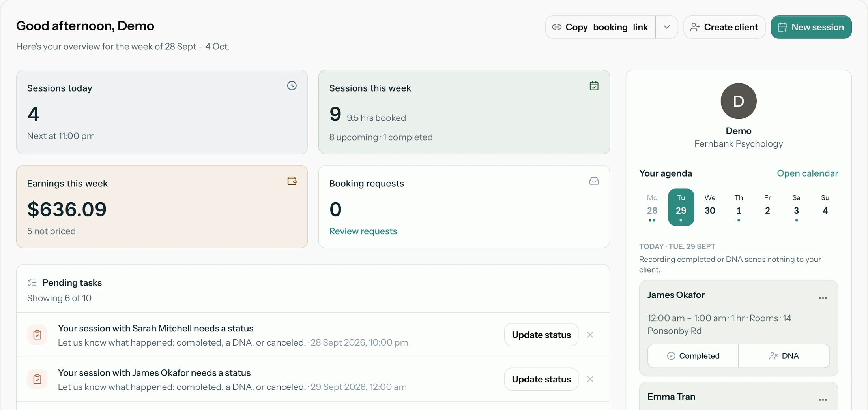
Task: Click 'Fernbank Psychology' practice name
Action: 739,143
